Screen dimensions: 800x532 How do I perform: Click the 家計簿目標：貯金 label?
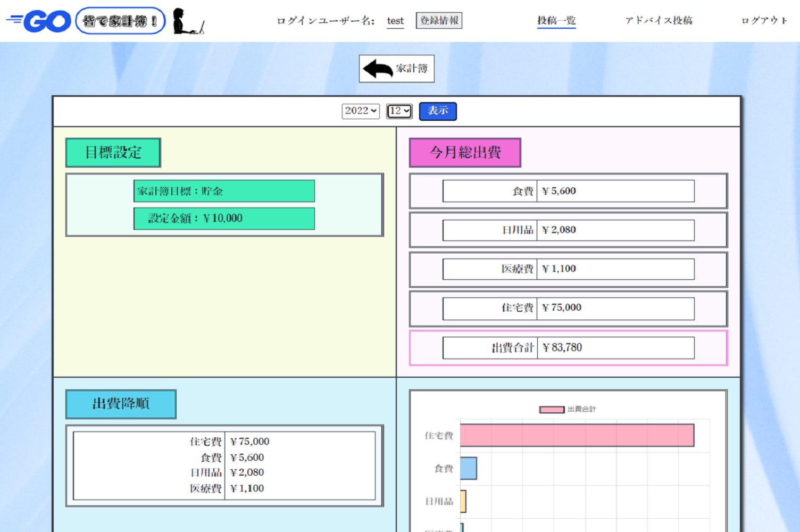pos(224,191)
